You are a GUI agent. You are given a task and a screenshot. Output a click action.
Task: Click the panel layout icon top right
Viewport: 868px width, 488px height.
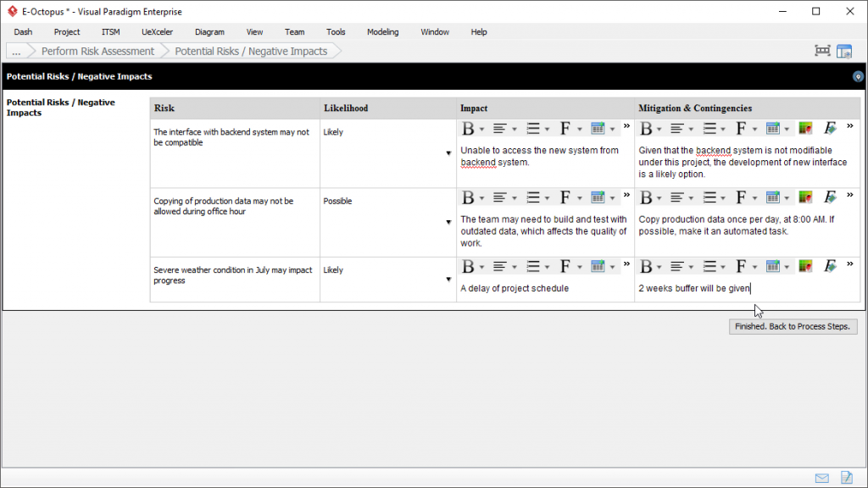(844, 52)
